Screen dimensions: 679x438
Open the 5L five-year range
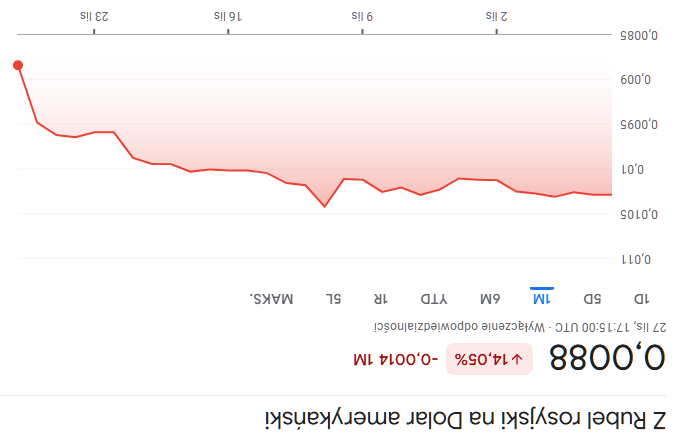coord(334,298)
